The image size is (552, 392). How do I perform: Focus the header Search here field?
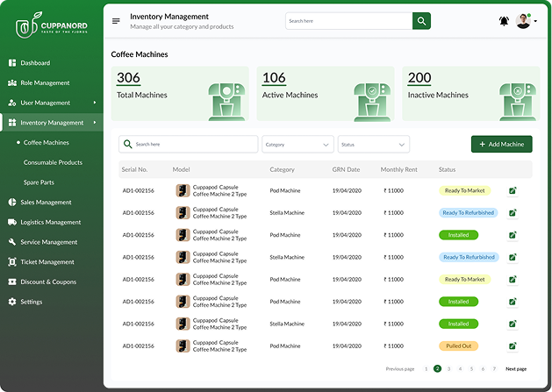click(349, 21)
